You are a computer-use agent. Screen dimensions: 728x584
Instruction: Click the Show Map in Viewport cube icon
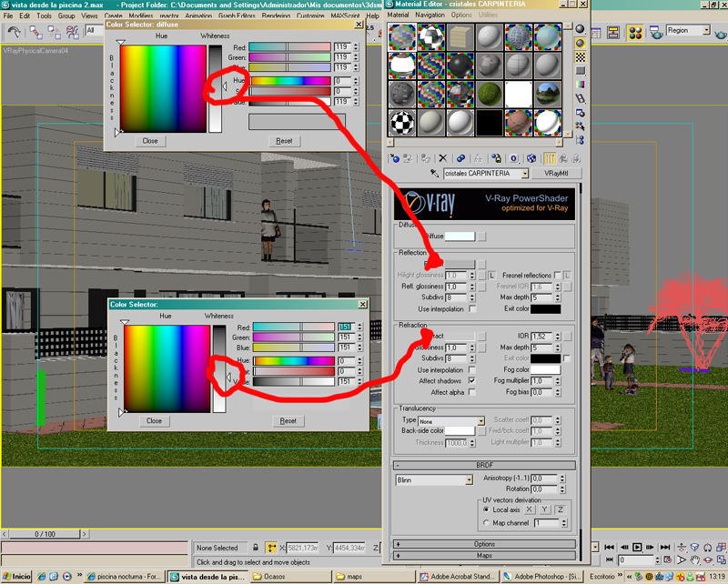(531, 158)
